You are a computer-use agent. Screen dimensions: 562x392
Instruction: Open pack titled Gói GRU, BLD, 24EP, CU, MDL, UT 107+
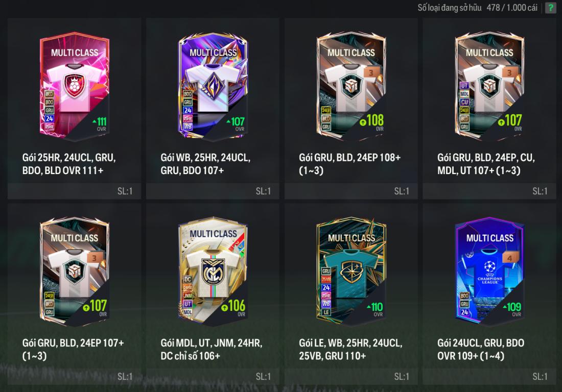(x=486, y=164)
